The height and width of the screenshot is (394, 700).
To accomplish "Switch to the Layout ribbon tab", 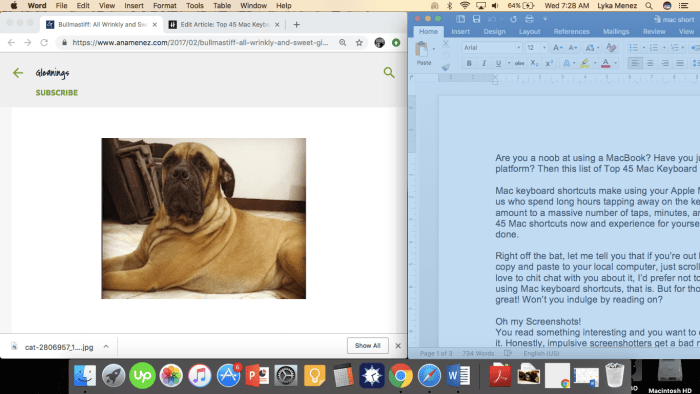I will (x=529, y=32).
